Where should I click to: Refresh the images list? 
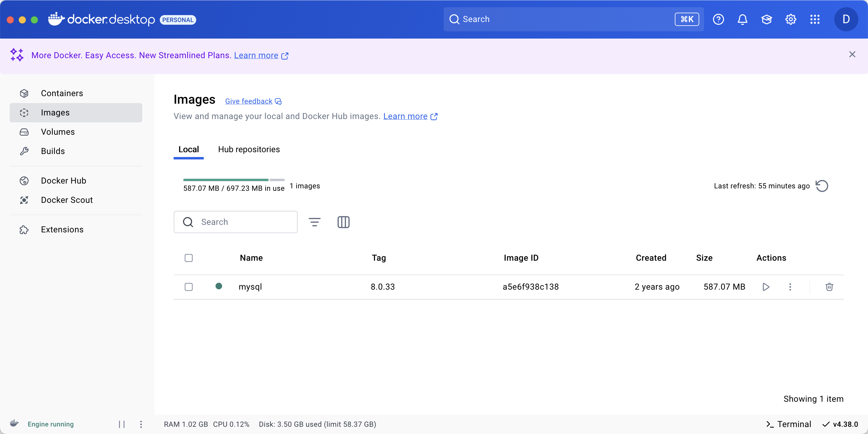tap(822, 186)
